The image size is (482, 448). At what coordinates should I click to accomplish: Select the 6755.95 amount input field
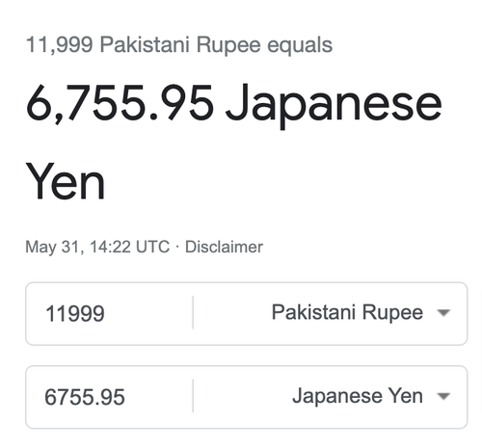pyautogui.click(x=109, y=397)
